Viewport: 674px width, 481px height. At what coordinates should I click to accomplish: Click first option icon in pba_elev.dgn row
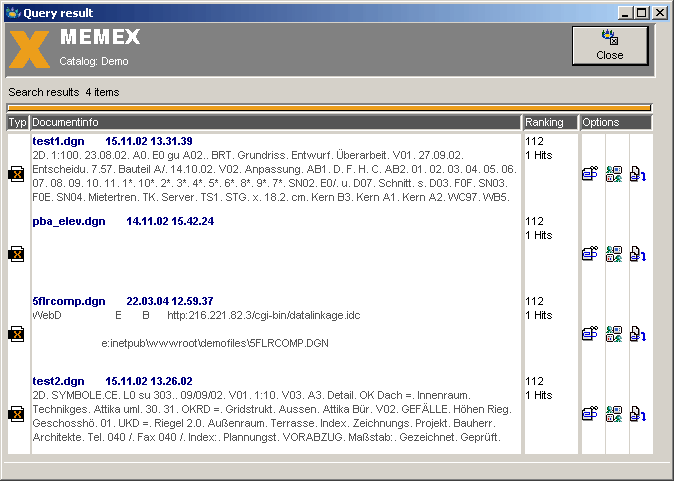click(x=590, y=255)
